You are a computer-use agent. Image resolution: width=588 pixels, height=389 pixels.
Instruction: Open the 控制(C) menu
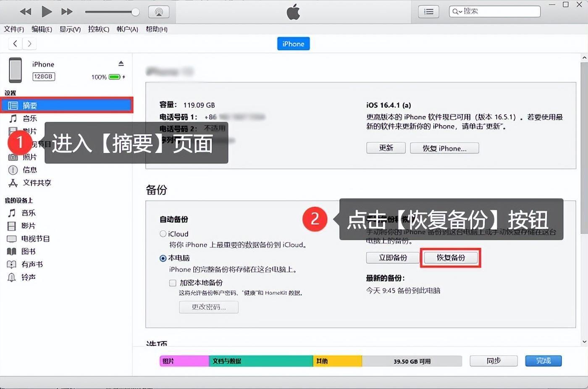[x=98, y=29]
